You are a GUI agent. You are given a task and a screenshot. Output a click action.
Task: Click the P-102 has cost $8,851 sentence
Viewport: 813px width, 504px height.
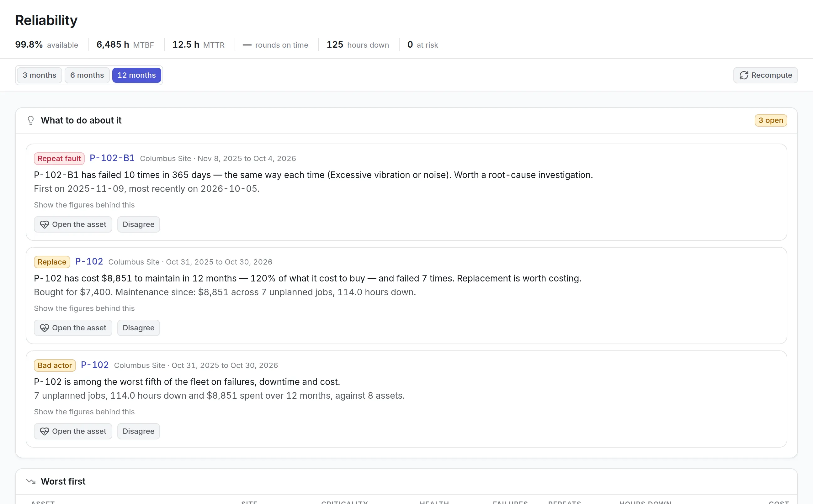coord(307,278)
